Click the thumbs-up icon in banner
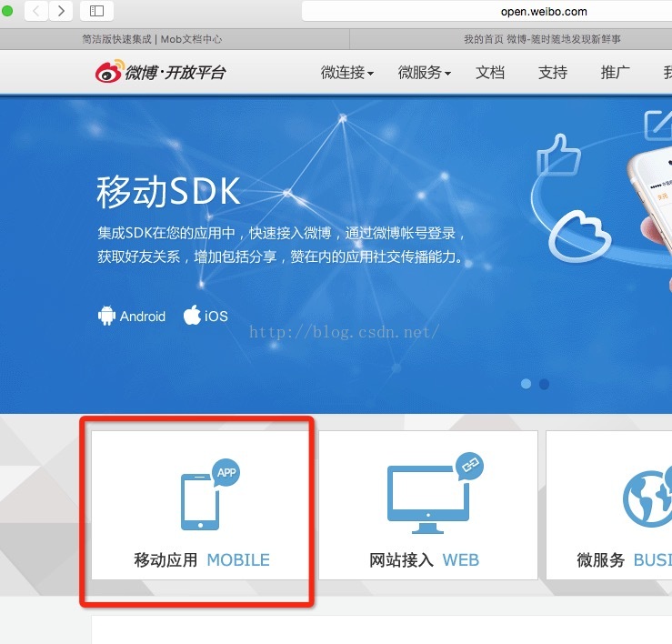Viewport: 672px width, 644px height. (559, 155)
